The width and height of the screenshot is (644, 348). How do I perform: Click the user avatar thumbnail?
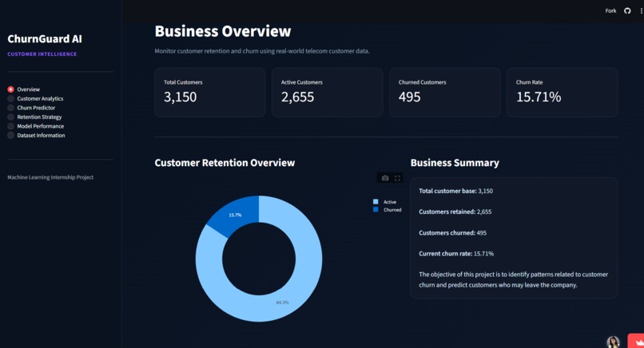pyautogui.click(x=613, y=342)
